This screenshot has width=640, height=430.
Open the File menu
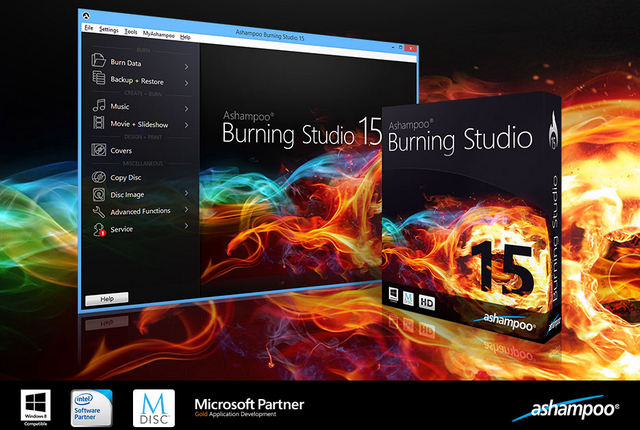click(x=89, y=30)
